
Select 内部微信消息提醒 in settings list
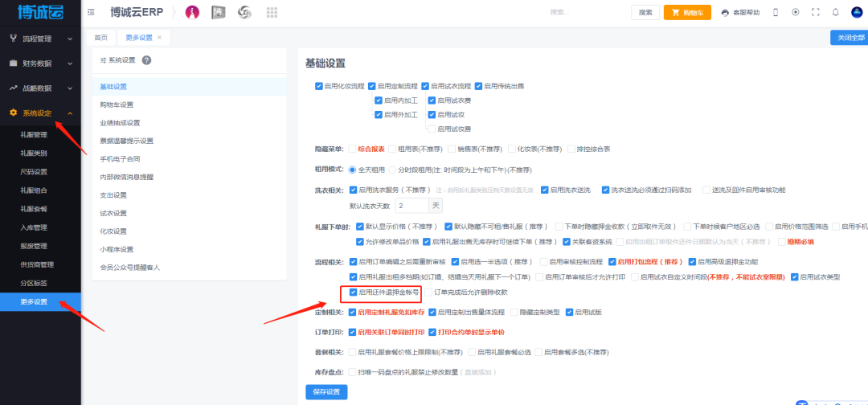190,177
